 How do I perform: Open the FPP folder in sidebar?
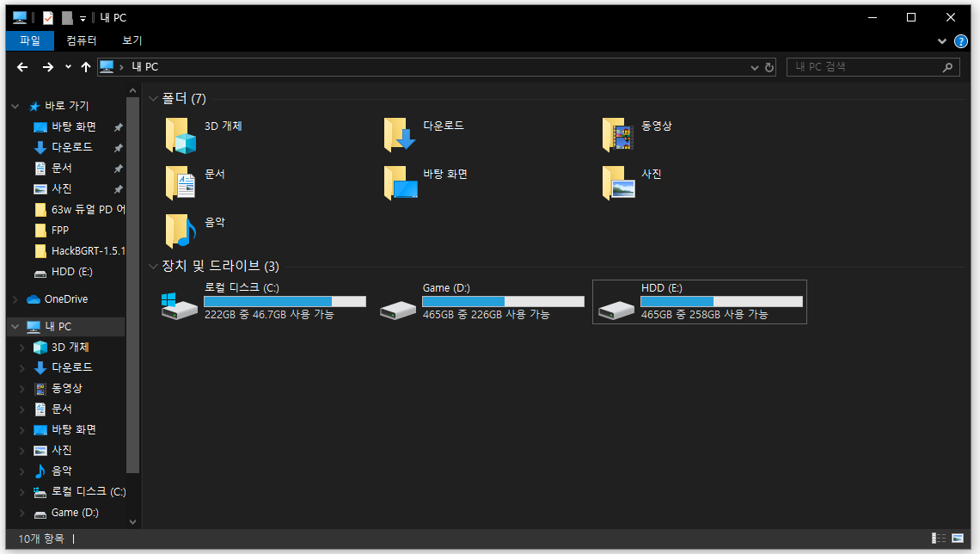tap(60, 230)
